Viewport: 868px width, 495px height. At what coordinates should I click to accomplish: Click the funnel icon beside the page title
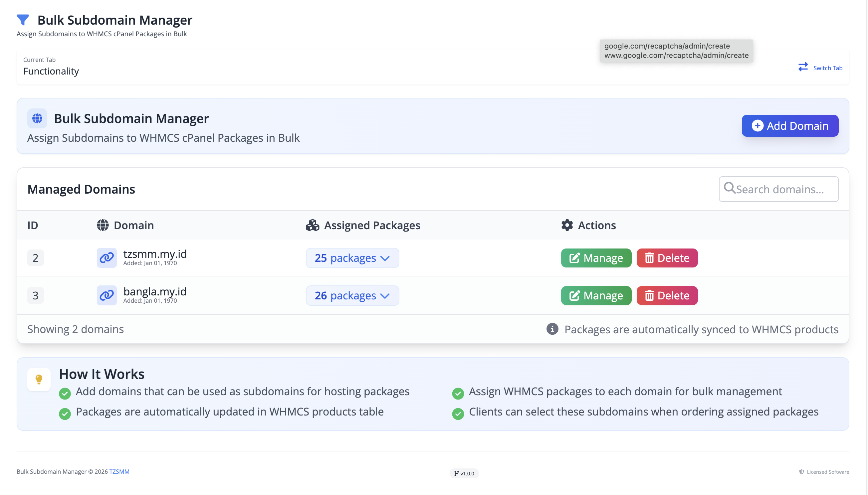pos(23,20)
